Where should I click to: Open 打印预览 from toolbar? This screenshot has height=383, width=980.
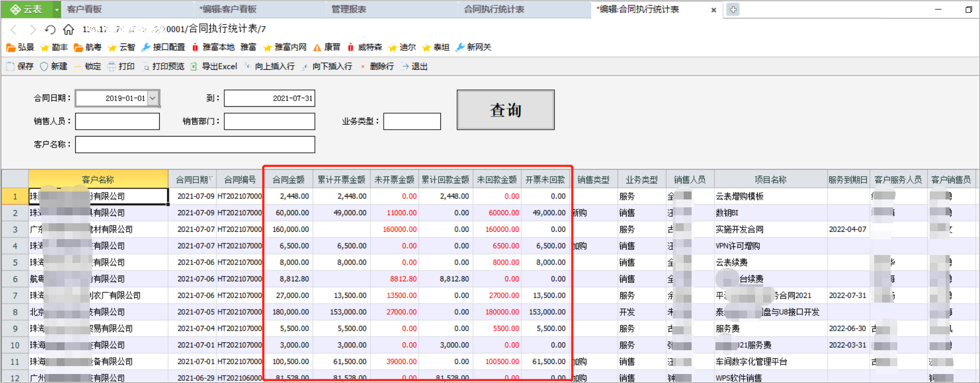163,66
